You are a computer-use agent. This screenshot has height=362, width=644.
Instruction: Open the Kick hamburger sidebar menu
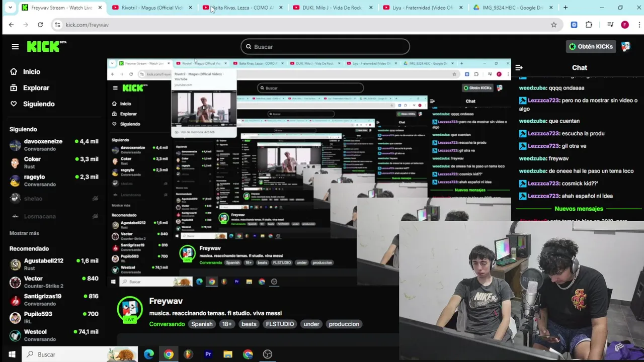point(15,47)
